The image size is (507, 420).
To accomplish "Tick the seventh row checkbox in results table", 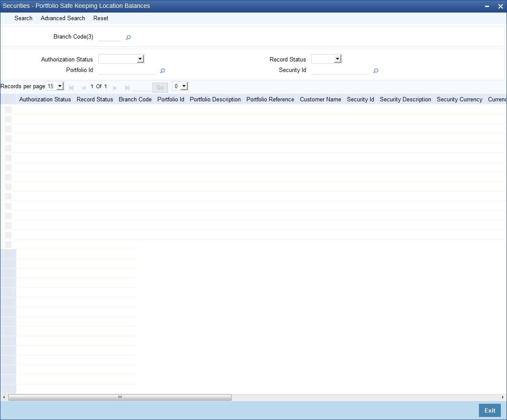I will click(x=8, y=167).
